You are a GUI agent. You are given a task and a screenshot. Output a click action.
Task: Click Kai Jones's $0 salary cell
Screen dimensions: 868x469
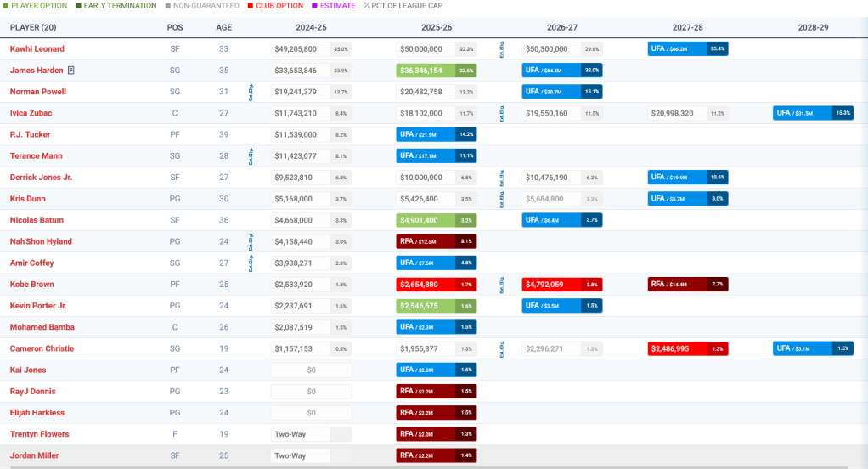click(311, 370)
